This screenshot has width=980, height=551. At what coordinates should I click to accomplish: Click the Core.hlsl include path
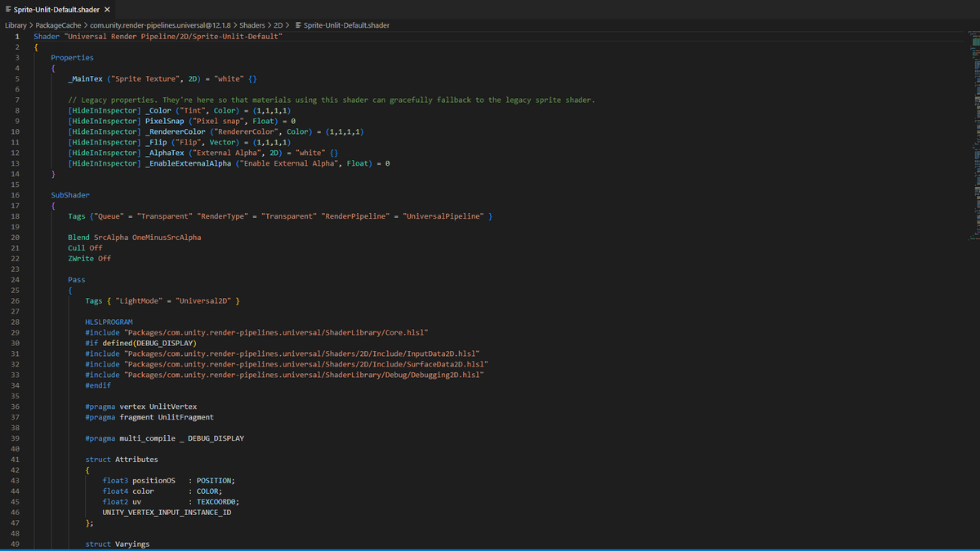[277, 333]
